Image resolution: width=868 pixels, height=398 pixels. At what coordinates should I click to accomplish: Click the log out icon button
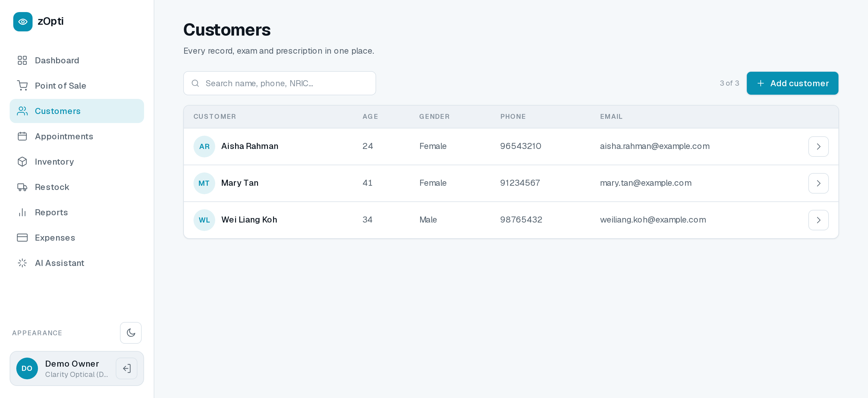[127, 368]
